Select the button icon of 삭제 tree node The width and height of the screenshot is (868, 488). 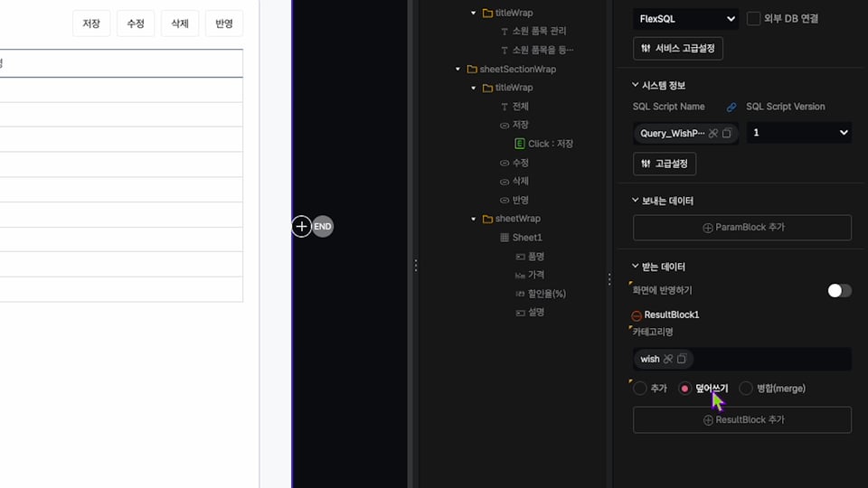pos(505,182)
